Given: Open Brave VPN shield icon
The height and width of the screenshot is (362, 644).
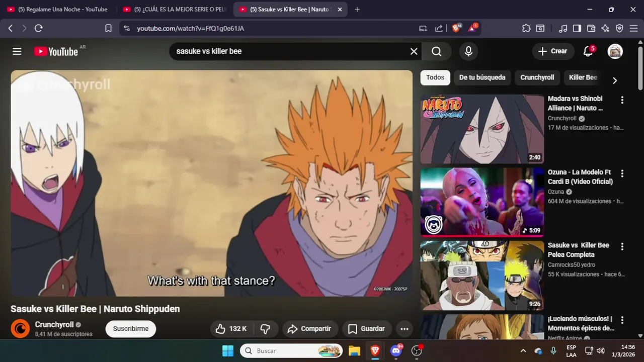Looking at the screenshot, I should point(619,28).
